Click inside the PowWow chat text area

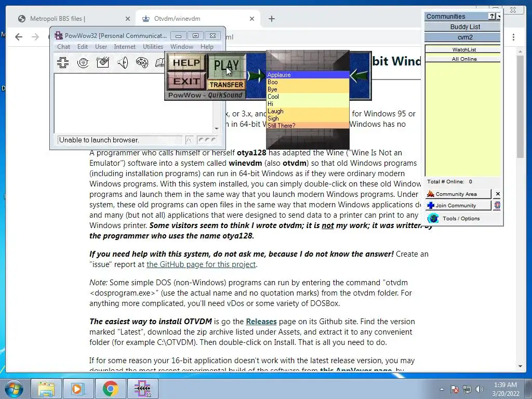click(134, 103)
